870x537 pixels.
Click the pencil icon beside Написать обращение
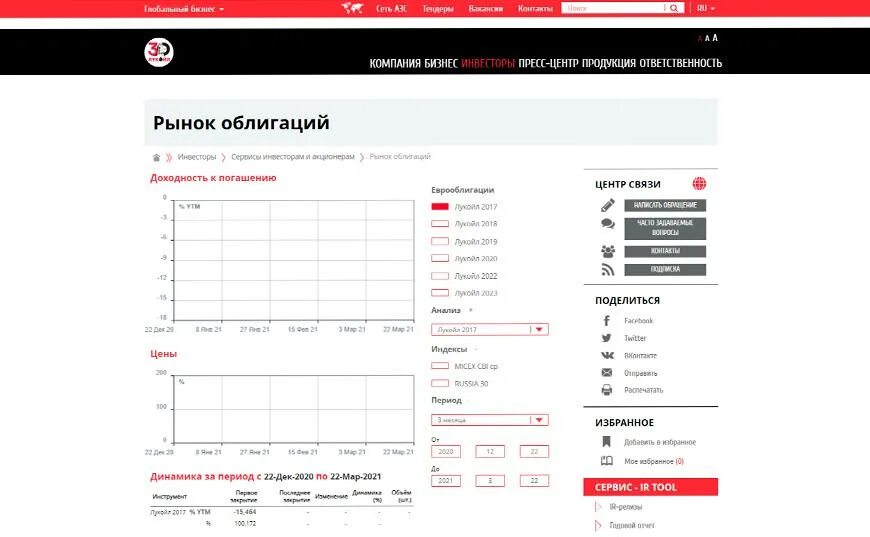tap(608, 205)
